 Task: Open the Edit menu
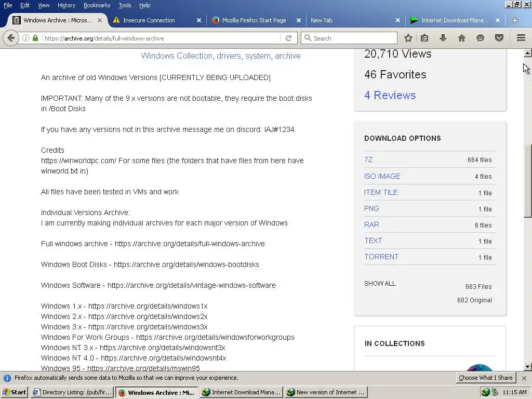tap(25, 5)
